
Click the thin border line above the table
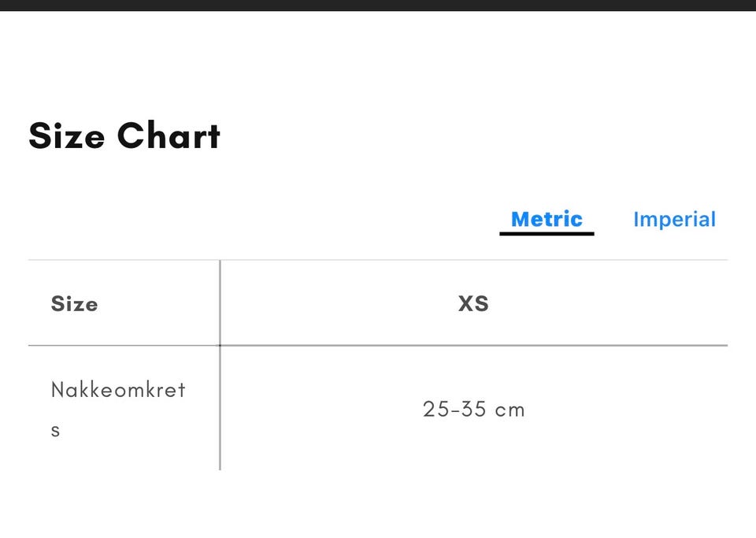coord(378,260)
